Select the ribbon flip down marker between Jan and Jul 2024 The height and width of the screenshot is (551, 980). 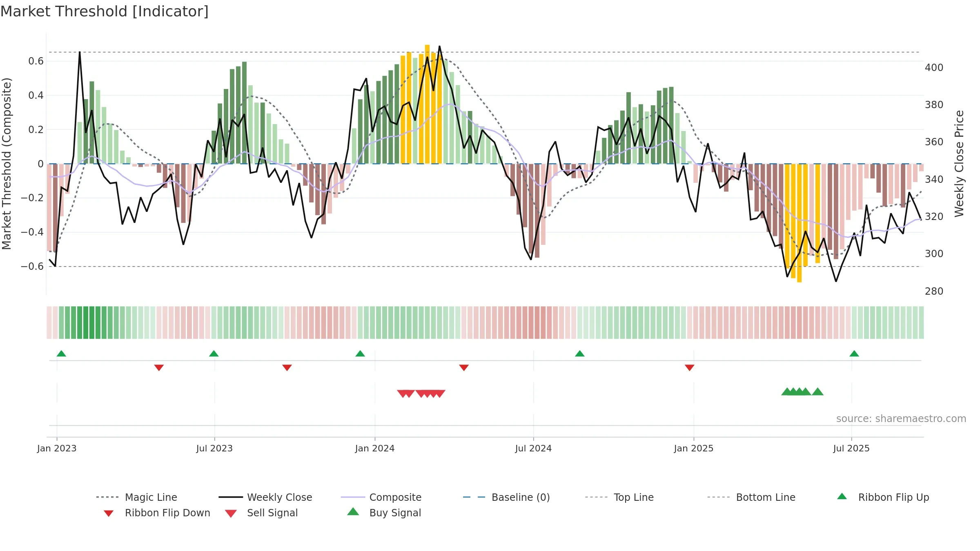click(x=464, y=368)
